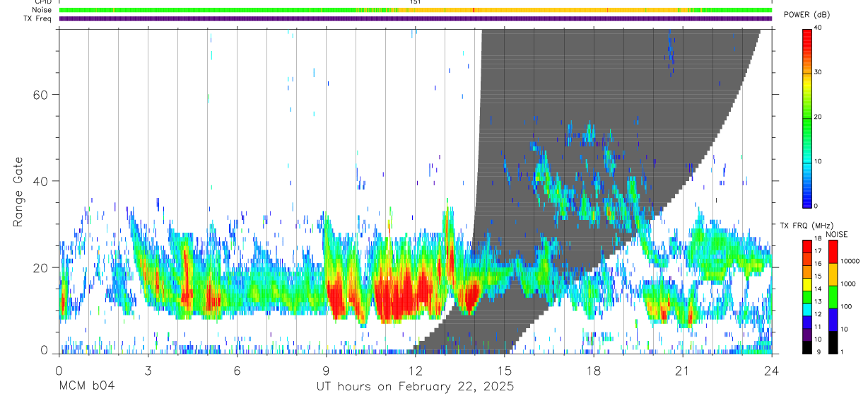
Task: Click the green-orange noise strip above the plot
Action: [416, 10]
